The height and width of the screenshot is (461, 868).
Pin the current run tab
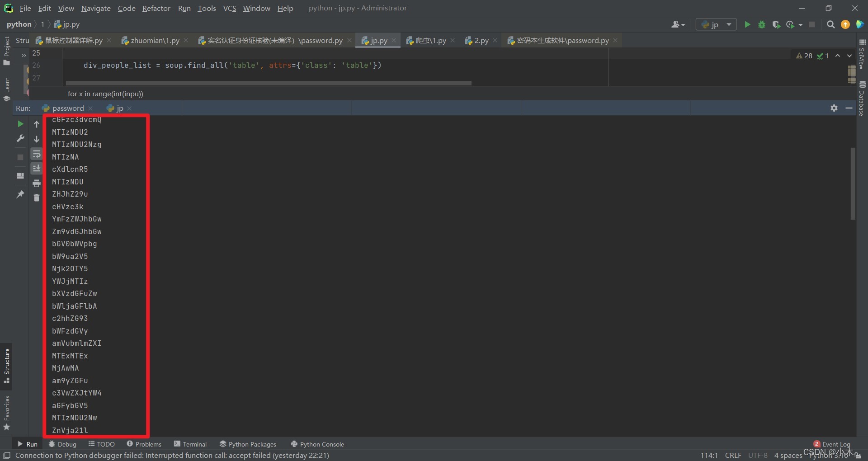coord(20,194)
